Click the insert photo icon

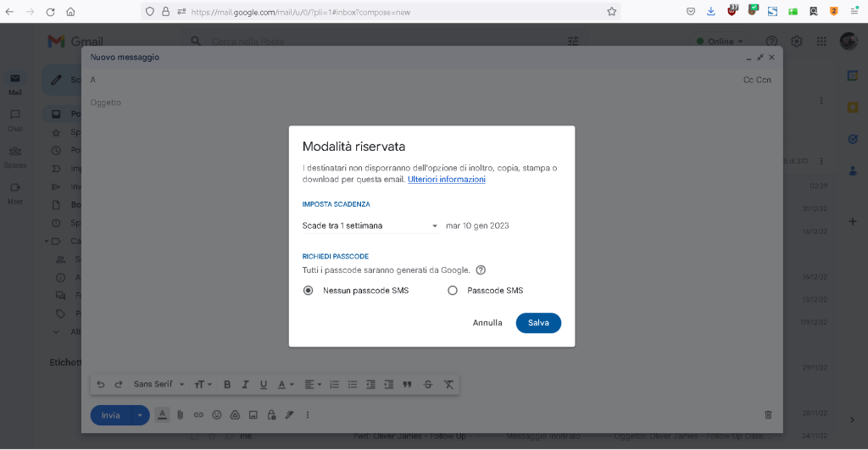[253, 415]
